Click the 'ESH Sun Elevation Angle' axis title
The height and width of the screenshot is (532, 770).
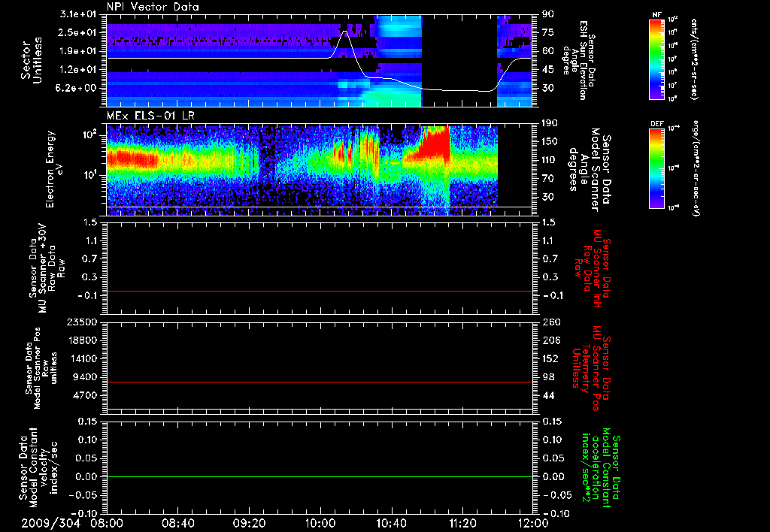pos(579,60)
